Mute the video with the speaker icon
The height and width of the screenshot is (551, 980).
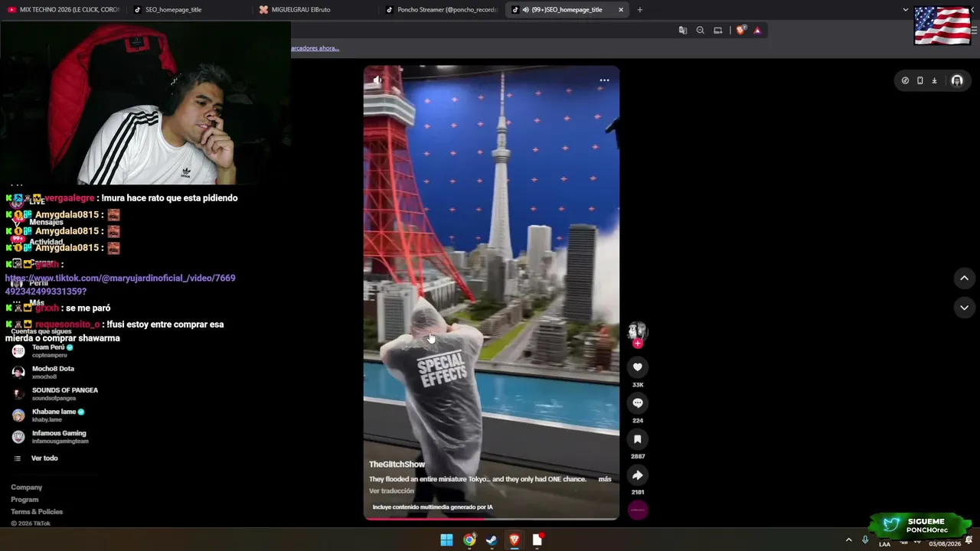(x=377, y=80)
